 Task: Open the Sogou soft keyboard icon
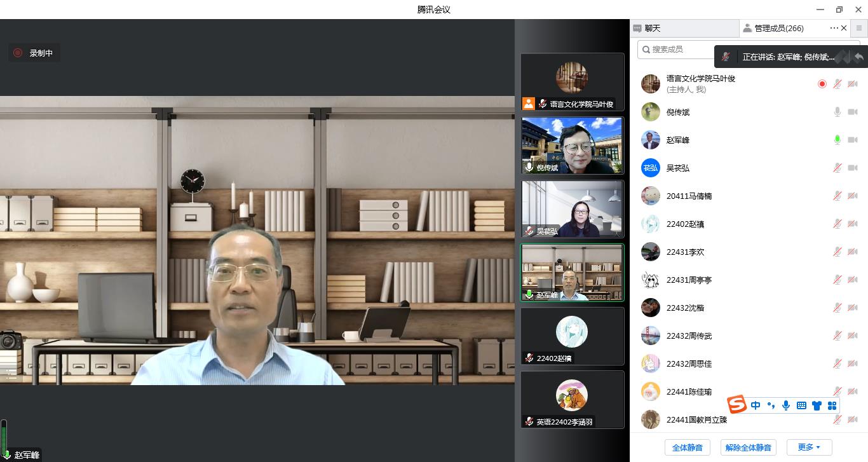[801, 405]
